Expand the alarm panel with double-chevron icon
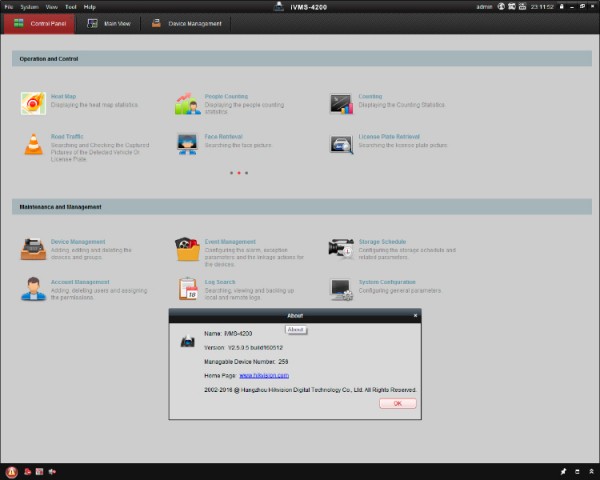The image size is (600, 480). [591, 472]
